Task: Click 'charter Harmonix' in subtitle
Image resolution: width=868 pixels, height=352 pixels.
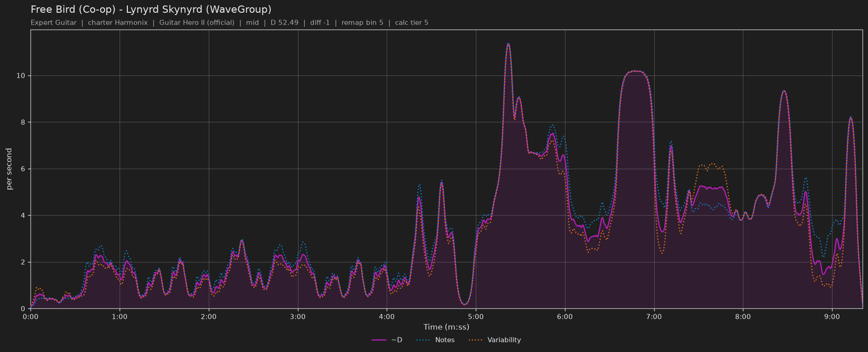Action: 118,23
